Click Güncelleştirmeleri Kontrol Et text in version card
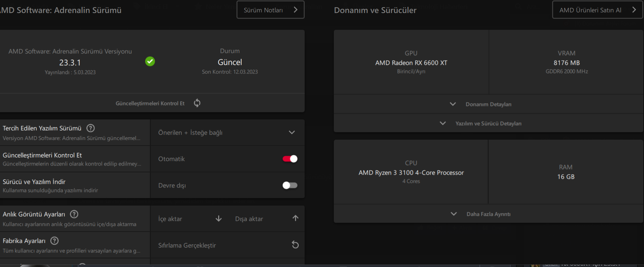 pos(150,103)
